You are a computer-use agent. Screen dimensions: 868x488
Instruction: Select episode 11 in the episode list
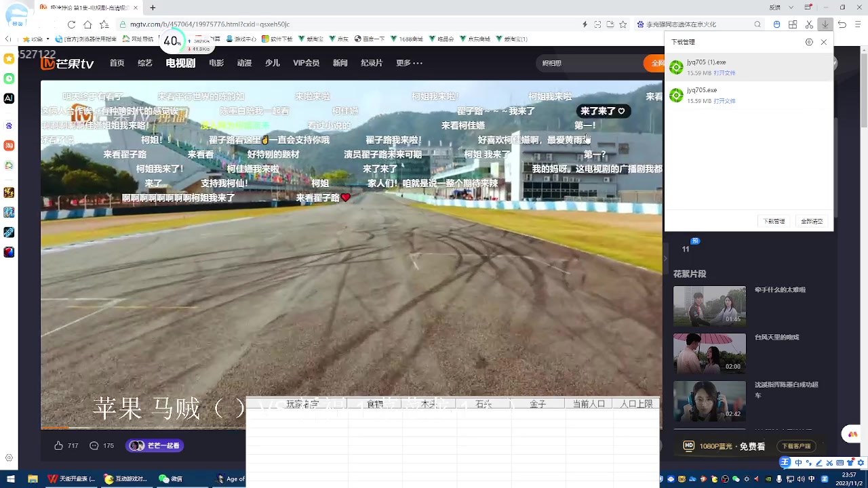click(x=686, y=249)
